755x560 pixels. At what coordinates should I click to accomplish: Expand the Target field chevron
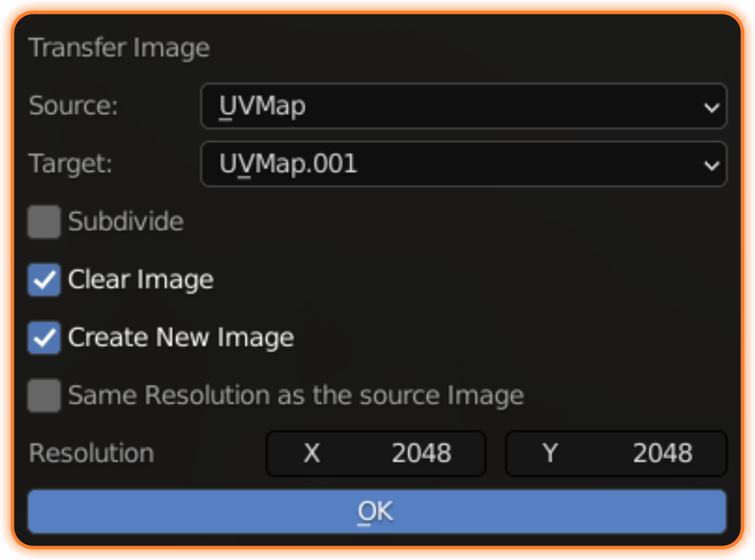[711, 165]
